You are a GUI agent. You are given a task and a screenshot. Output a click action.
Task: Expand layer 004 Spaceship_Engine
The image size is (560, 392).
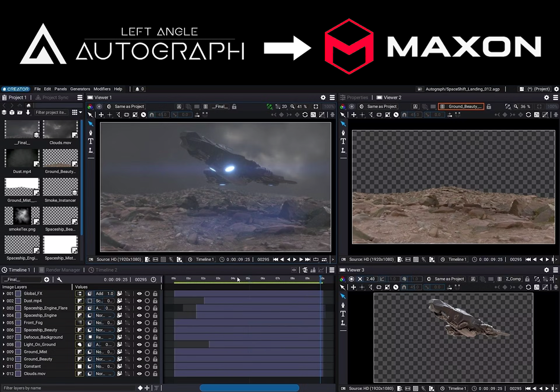coord(3,315)
